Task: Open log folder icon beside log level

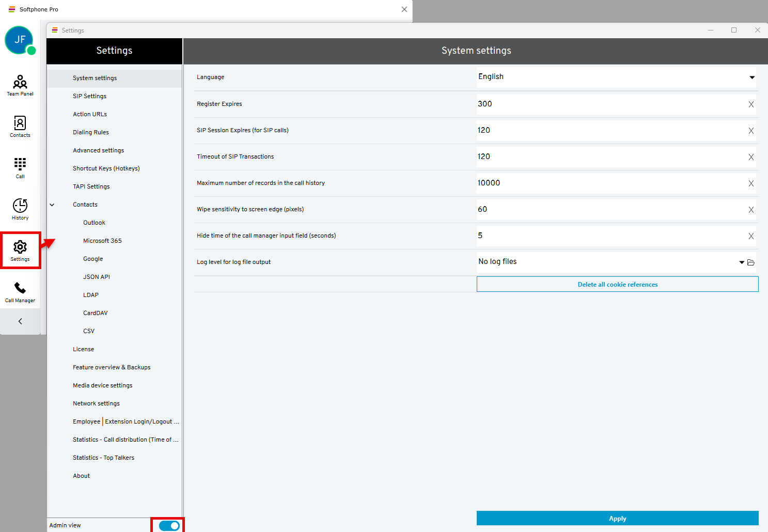Action: click(x=751, y=262)
